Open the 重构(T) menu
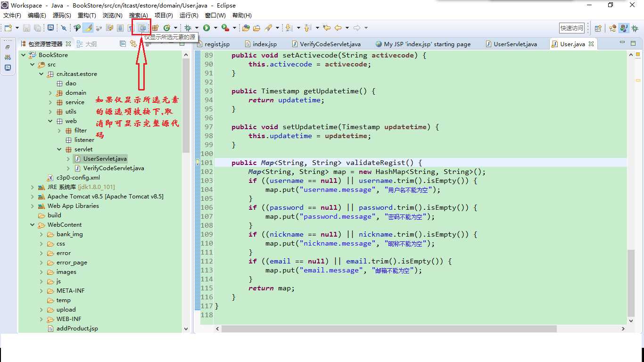Image resolution: width=644 pixels, height=362 pixels. coord(87,16)
